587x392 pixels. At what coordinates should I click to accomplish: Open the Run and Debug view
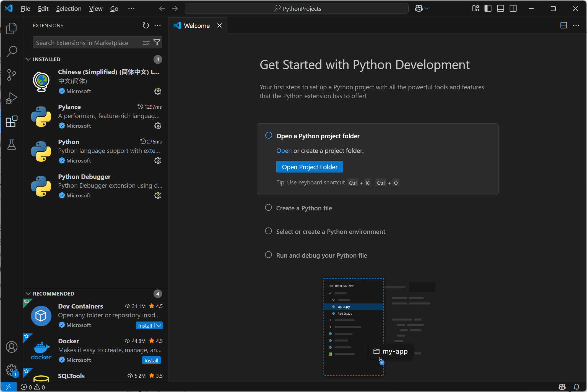tap(11, 98)
